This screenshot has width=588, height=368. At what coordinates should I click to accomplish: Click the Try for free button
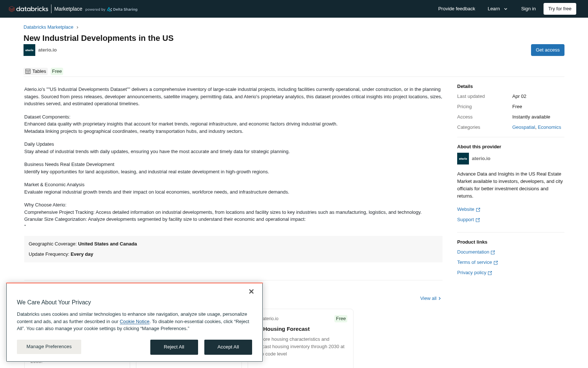560,9
